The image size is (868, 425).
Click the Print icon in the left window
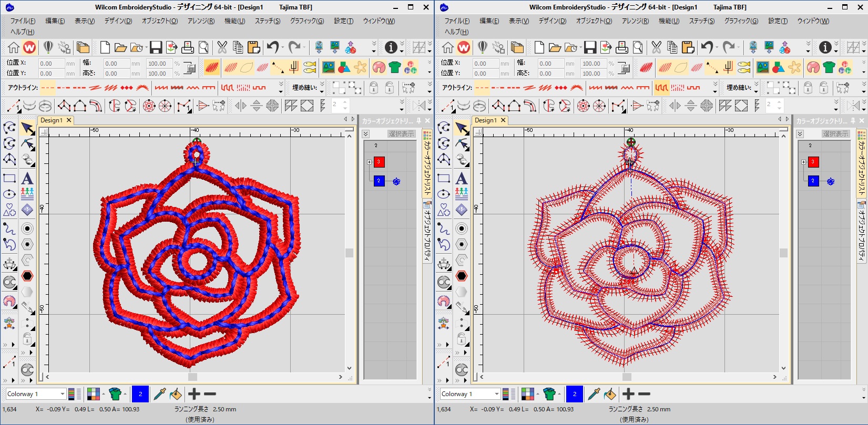click(187, 48)
